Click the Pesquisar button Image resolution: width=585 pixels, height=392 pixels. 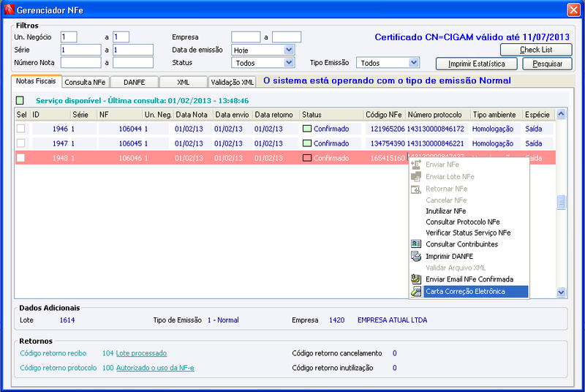[x=547, y=64]
